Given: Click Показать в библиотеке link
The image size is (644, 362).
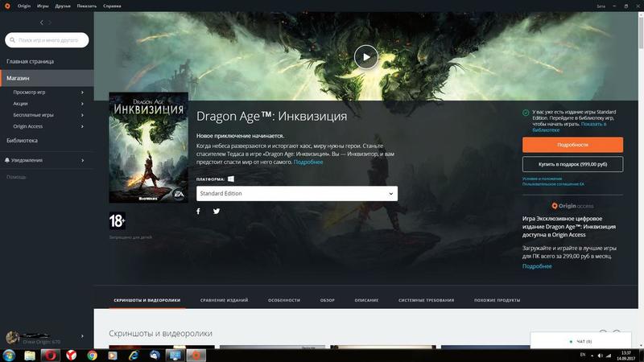Looking at the screenshot, I should [569, 127].
